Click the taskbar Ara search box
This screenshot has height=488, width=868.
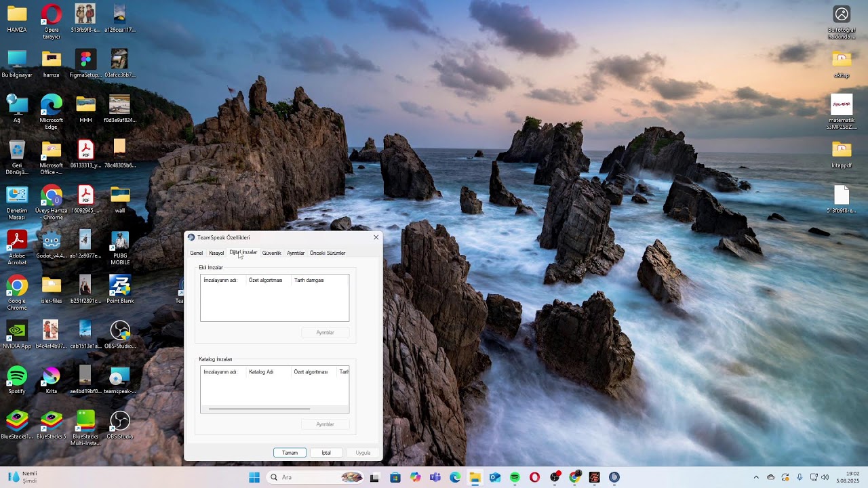tap(315, 477)
